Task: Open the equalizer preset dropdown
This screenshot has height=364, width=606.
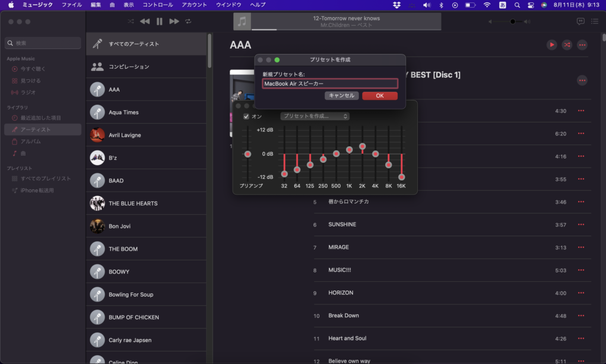Action: pos(315,117)
